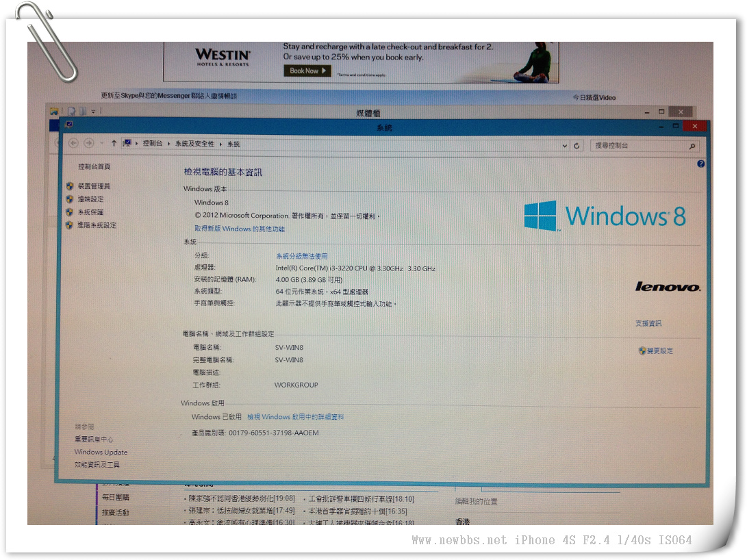
Task: Click into the 搜尋控制台 search field
Action: click(637, 146)
